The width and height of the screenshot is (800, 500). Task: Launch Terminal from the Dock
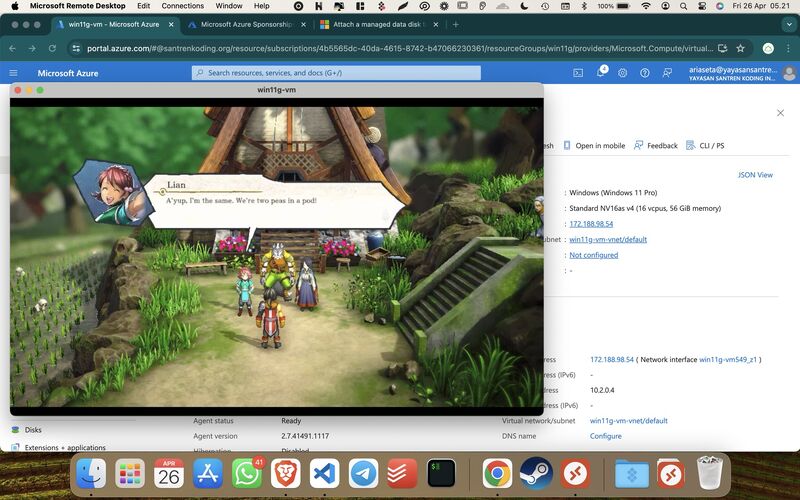click(441, 473)
